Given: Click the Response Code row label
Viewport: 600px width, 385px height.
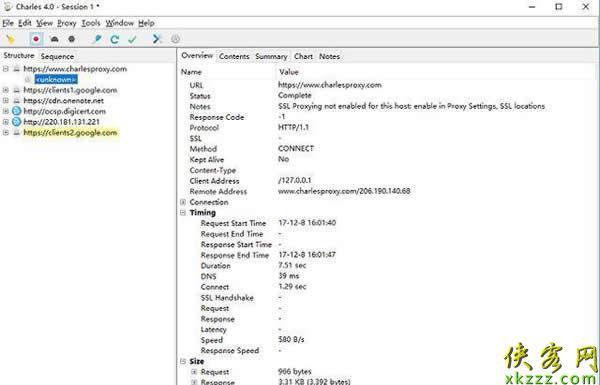Looking at the screenshot, I should 217,117.
